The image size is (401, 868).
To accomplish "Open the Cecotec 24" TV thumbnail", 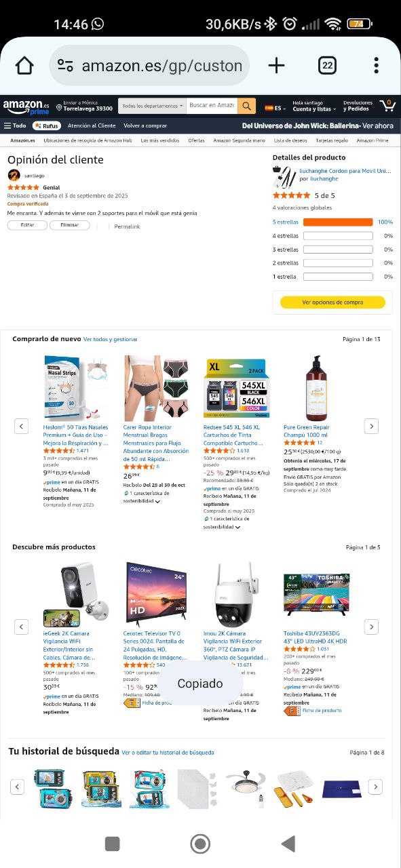I will point(155,593).
